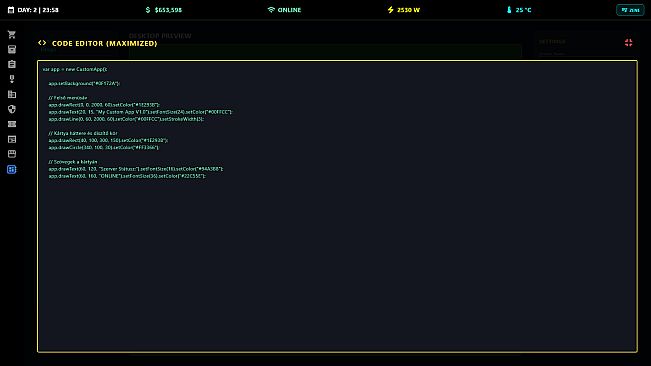Click the '// Kártya háttere' comment line
This screenshot has height=366, width=651.
point(83,133)
